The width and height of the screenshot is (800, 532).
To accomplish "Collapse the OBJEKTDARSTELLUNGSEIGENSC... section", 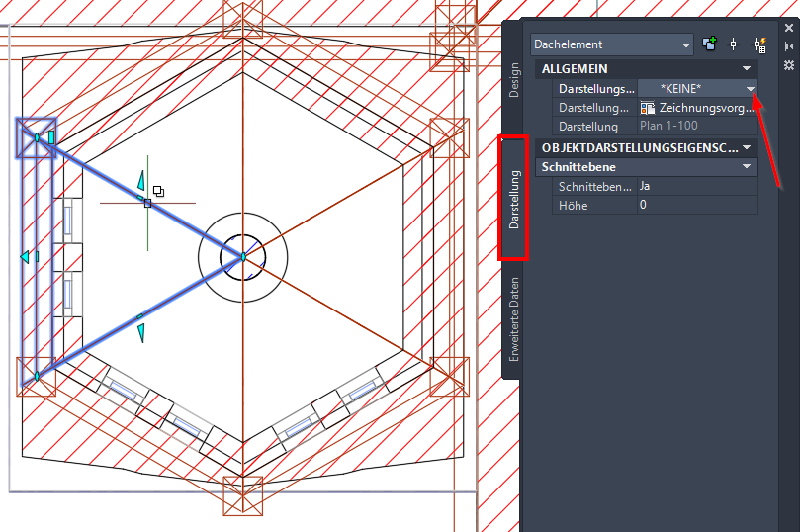I will 747,148.
